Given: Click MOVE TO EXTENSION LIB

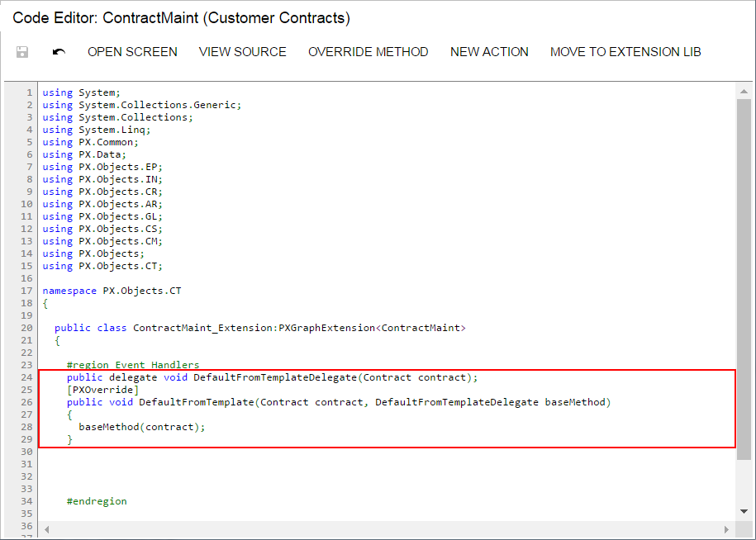Looking at the screenshot, I should pos(625,52).
